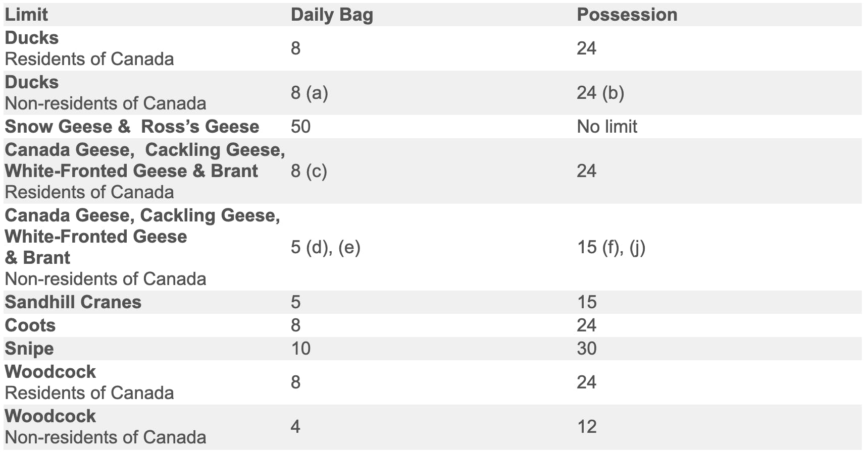Click the daily bag value '8 (a)'

tap(309, 93)
